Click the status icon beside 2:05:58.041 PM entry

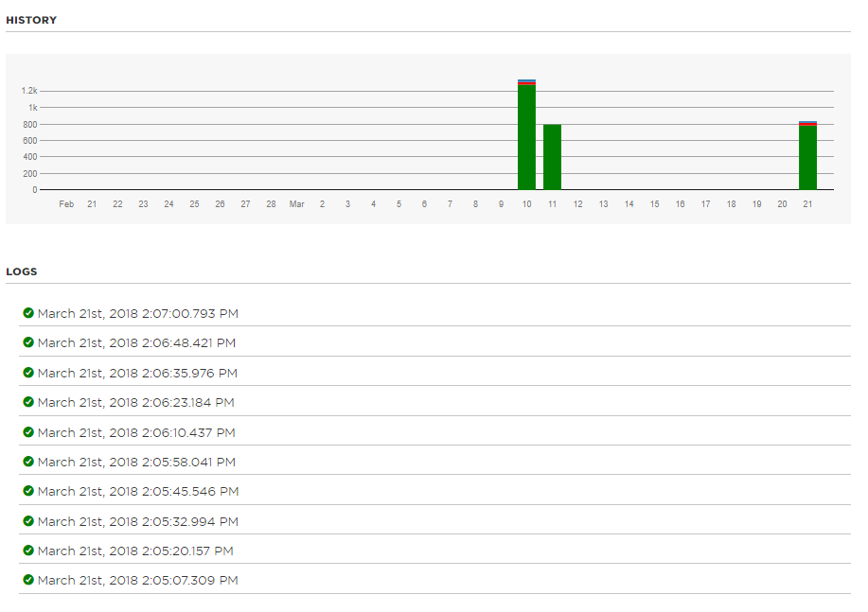(28, 462)
